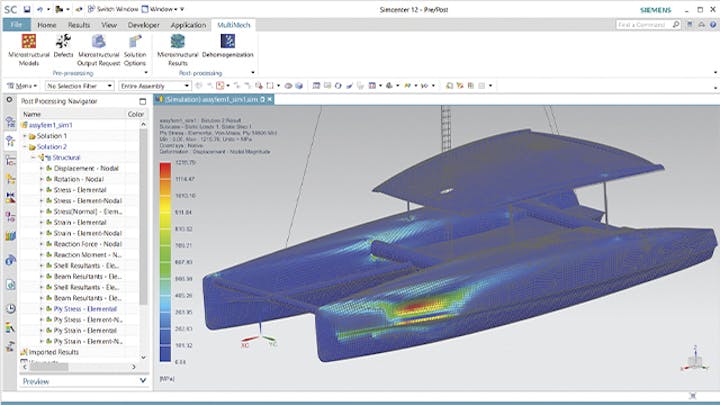The height and width of the screenshot is (405, 720).
Task: Collapse the Solution 2 tree node
Action: click(x=23, y=146)
